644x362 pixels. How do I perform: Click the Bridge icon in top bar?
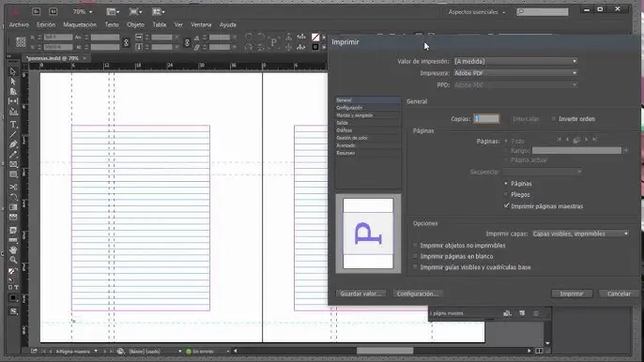coord(36,11)
